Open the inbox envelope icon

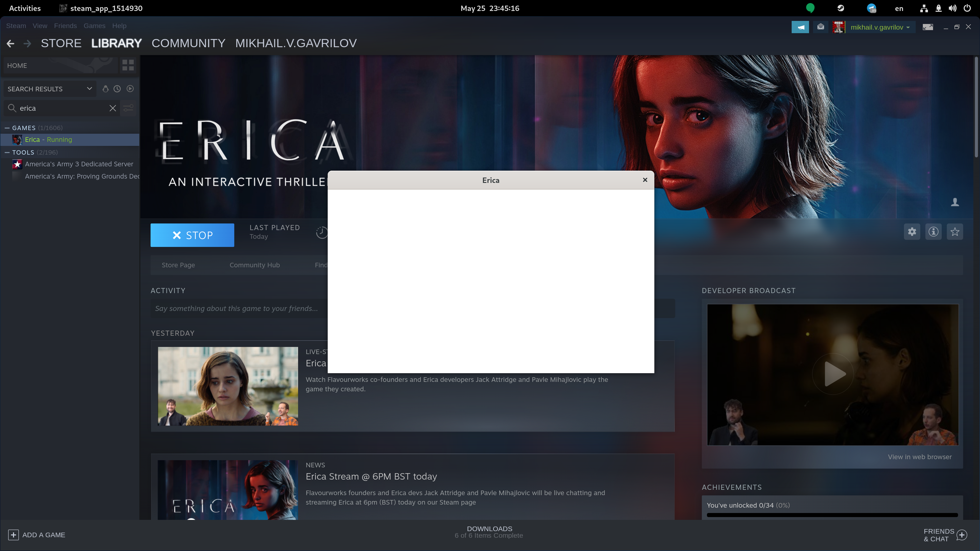click(x=820, y=27)
